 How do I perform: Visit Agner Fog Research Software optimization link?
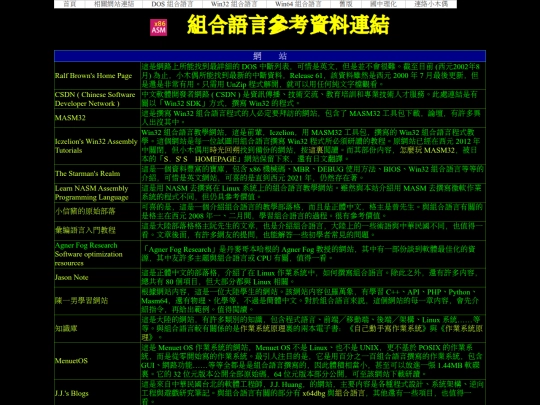click(x=89, y=254)
